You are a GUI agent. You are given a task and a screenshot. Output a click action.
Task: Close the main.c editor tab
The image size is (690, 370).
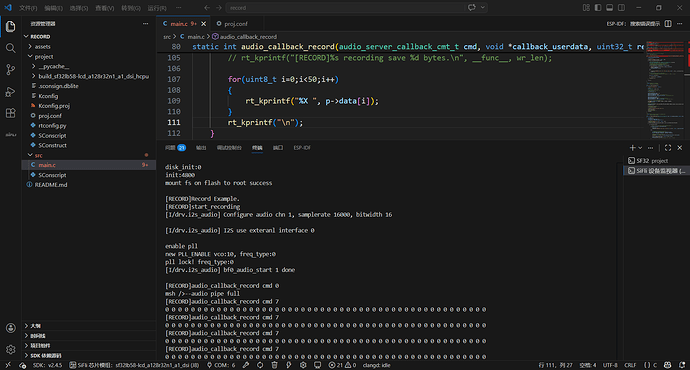point(203,24)
